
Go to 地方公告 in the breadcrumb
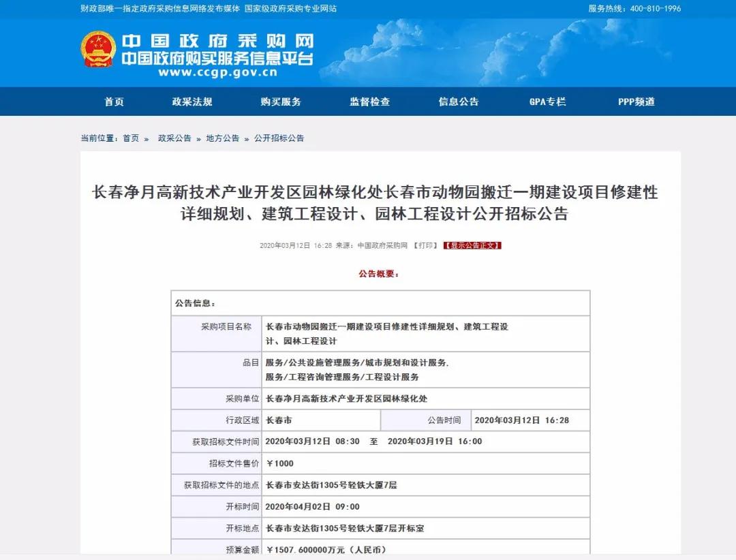(x=222, y=138)
